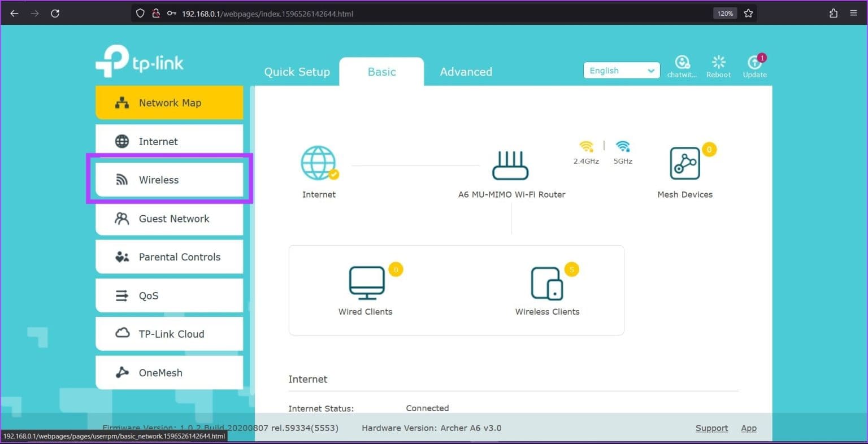This screenshot has height=444, width=868.
Task: Click the Reboot icon
Action: coord(718,63)
